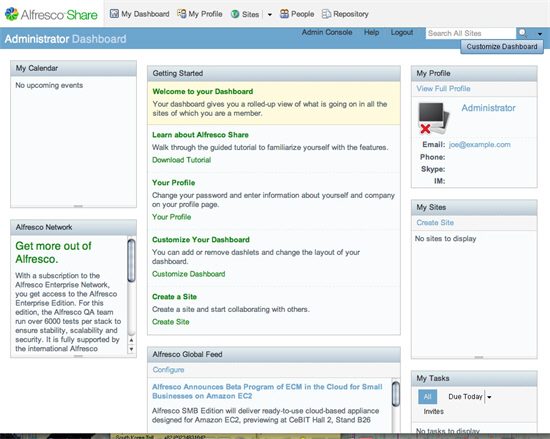Click the My Sites dashlet title
550x439 pixels.
tap(431, 207)
